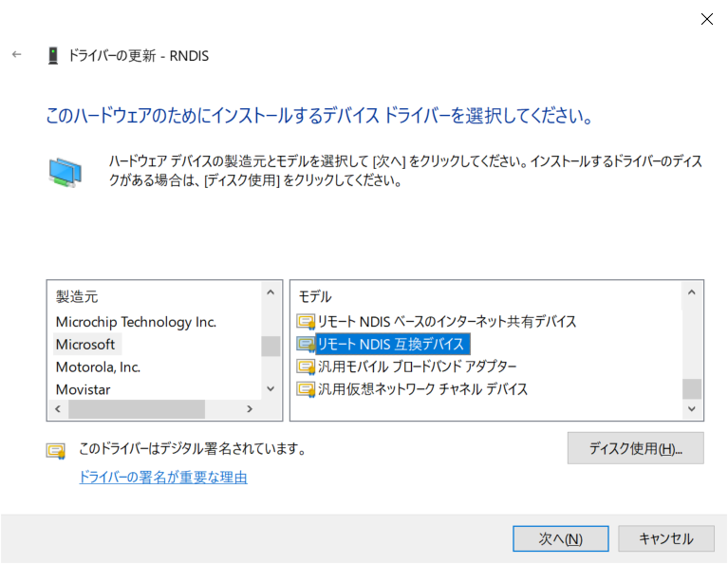Select Microchip Technology Inc. in manufacturer list

coord(136,322)
